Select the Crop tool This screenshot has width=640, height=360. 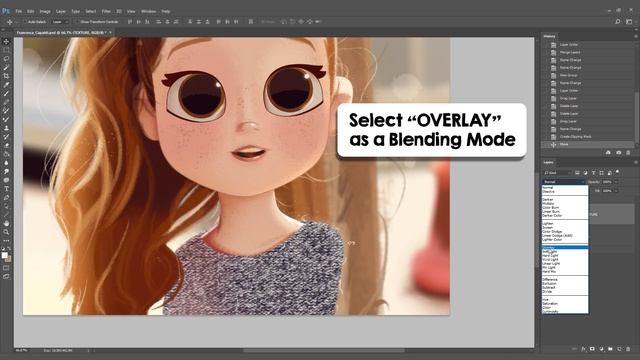point(6,76)
